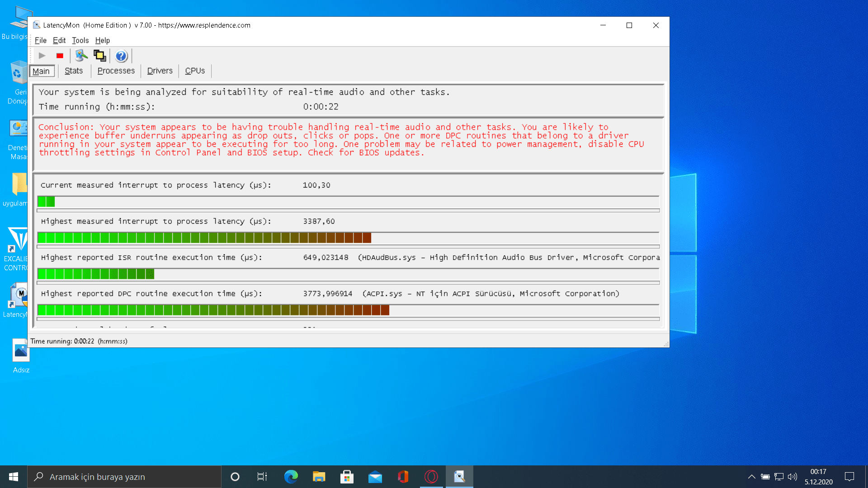Open the volume icon in system tray
This screenshot has width=868, height=488.
pos(792,477)
